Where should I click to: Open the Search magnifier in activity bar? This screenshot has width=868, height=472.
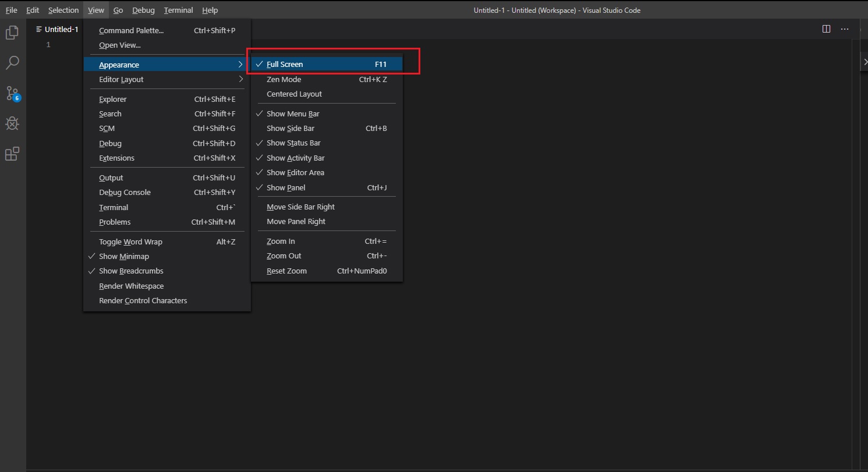[x=12, y=62]
